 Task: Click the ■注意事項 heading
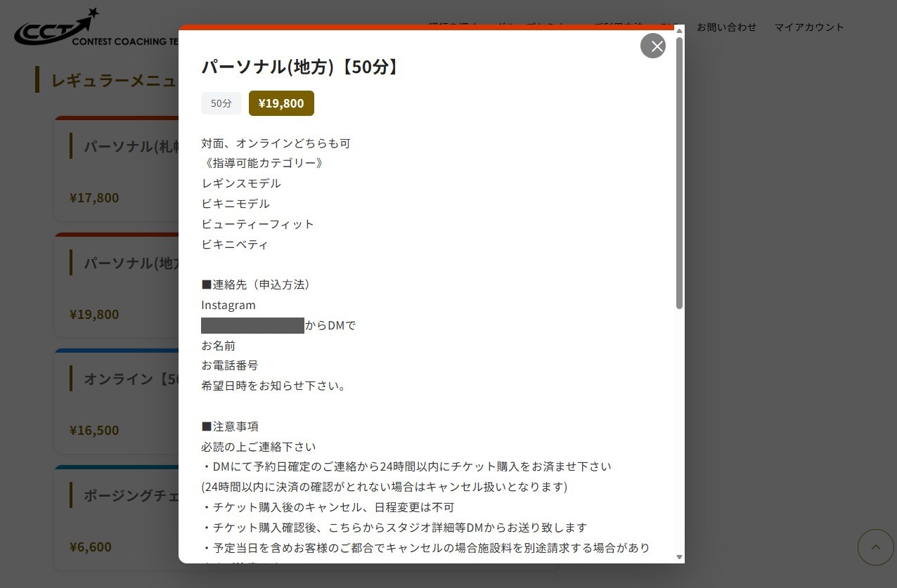[x=230, y=426]
